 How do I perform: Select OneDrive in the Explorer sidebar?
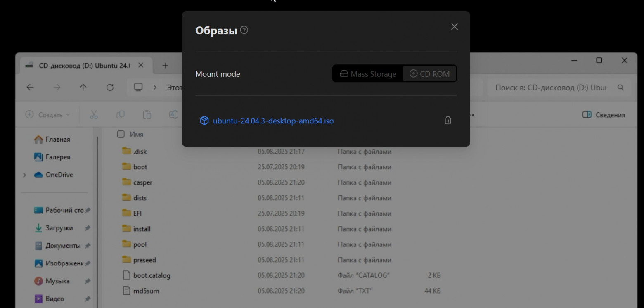[x=54, y=175]
